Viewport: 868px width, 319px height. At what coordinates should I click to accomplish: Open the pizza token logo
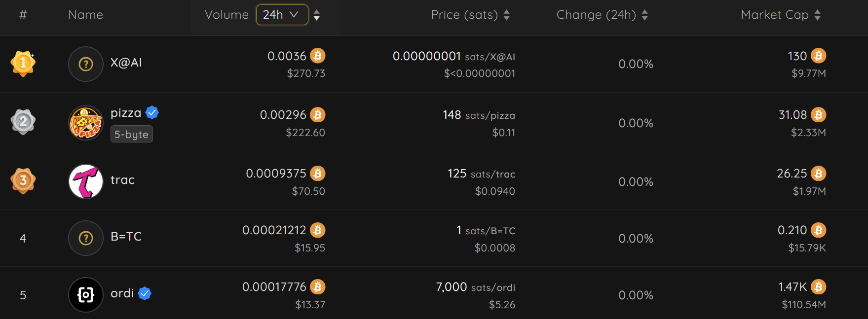click(86, 123)
